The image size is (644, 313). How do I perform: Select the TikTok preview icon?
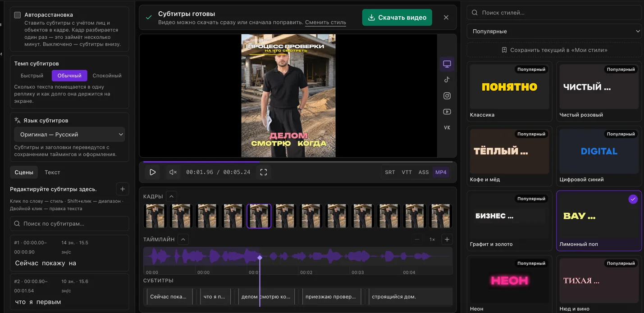tap(447, 80)
